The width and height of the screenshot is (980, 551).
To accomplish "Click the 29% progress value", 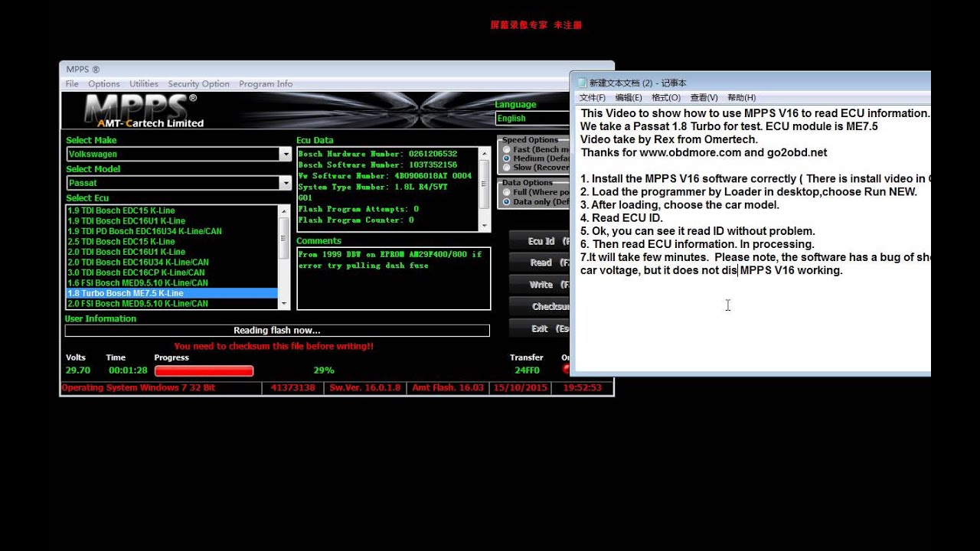I will point(324,370).
